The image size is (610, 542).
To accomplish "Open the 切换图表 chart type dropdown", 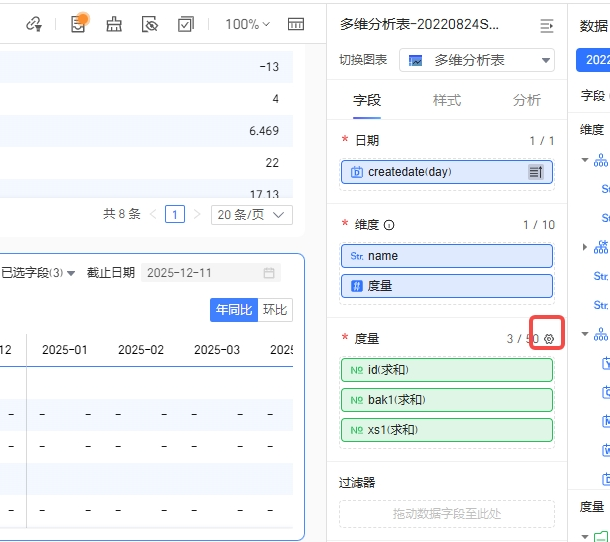I will click(477, 60).
